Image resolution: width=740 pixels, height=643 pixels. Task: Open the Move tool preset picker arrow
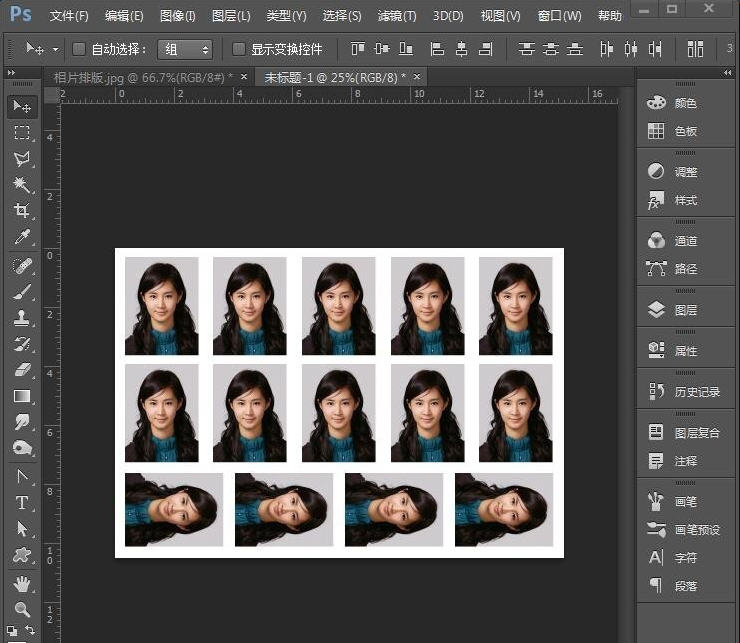coord(55,49)
